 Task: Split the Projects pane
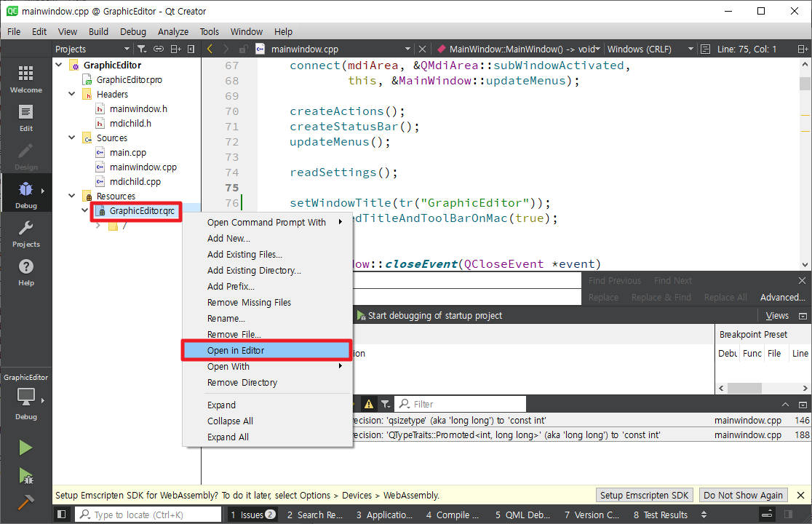coord(175,49)
